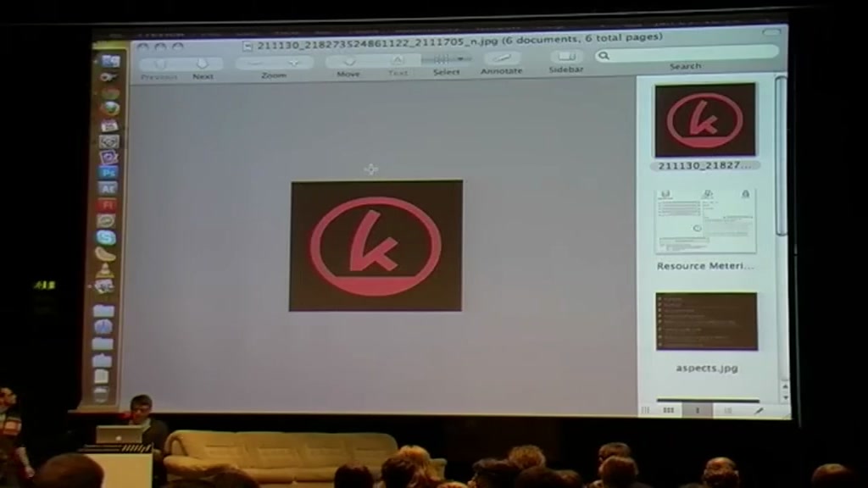The width and height of the screenshot is (868, 488).
Task: Select the 211130_21827 thumbnail in sidebar
Action: (x=705, y=120)
